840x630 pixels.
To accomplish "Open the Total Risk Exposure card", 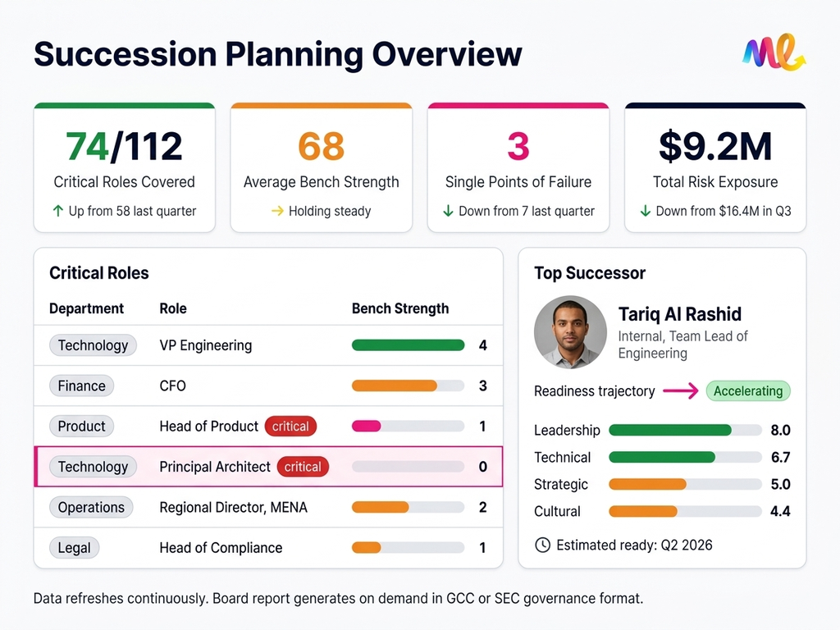I will pyautogui.click(x=714, y=167).
